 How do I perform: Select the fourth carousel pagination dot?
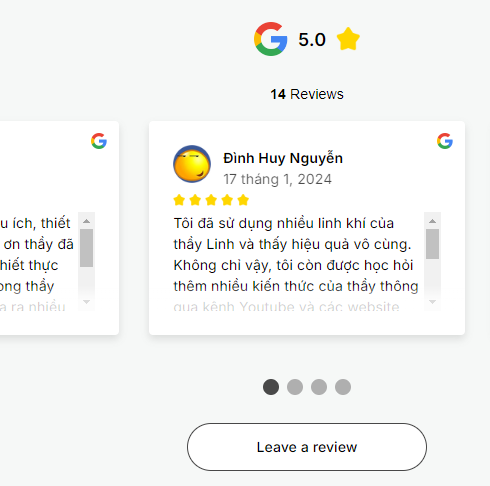tap(343, 387)
